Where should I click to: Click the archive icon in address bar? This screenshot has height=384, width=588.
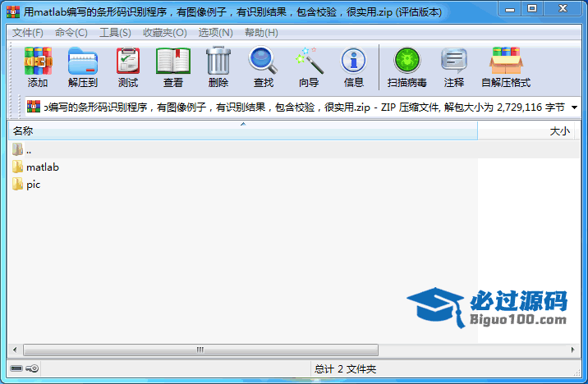pos(34,107)
